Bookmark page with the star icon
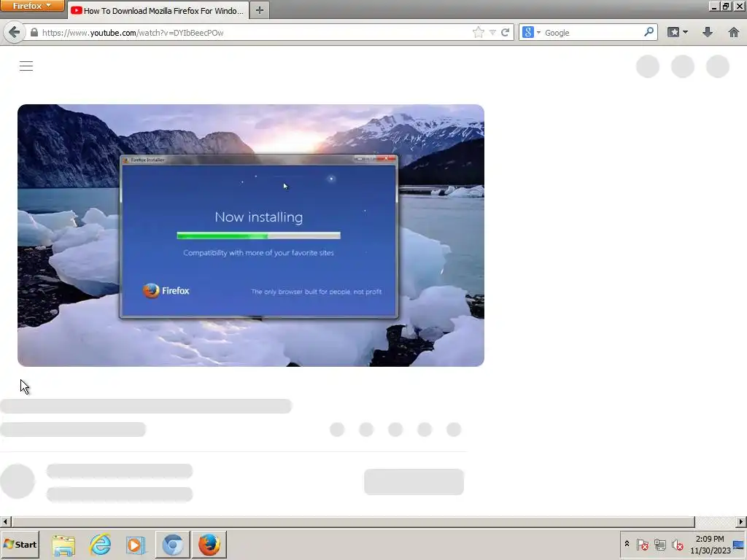This screenshot has width=747, height=560. 479,32
